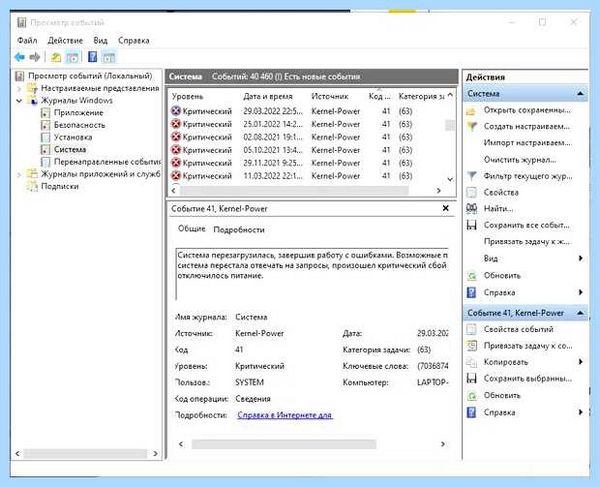Viewport: 600px width, 487px height.
Task: Click the Up one level toolbar icon
Action: [56, 57]
